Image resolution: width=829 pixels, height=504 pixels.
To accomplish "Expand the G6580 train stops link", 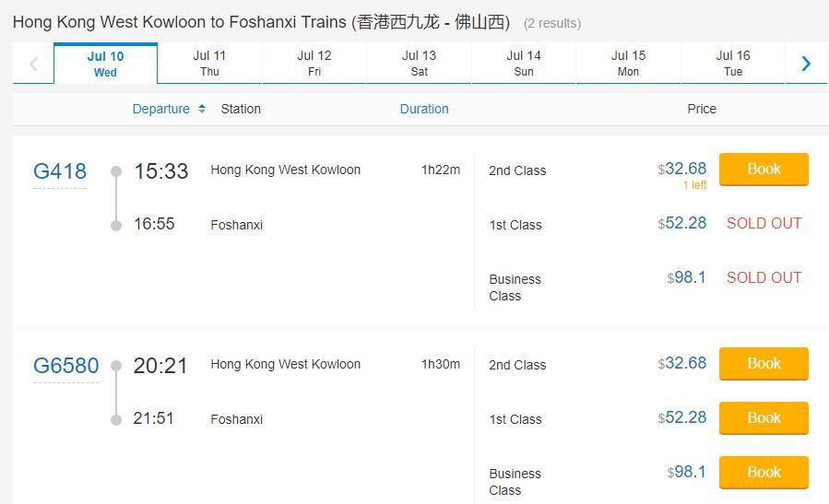I will [65, 366].
